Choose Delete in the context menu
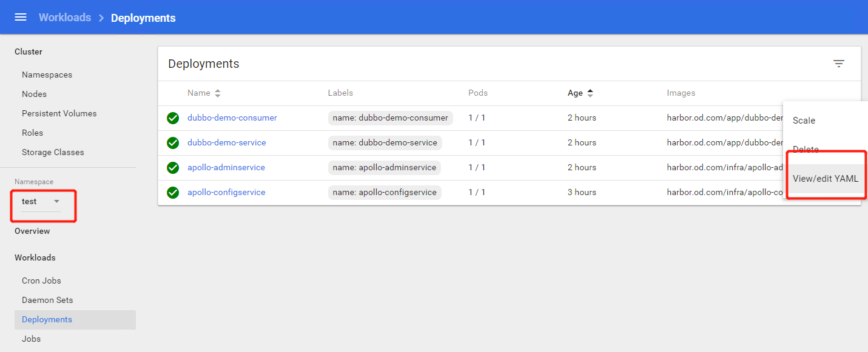Viewport: 868px width, 352px height. pyautogui.click(x=806, y=150)
